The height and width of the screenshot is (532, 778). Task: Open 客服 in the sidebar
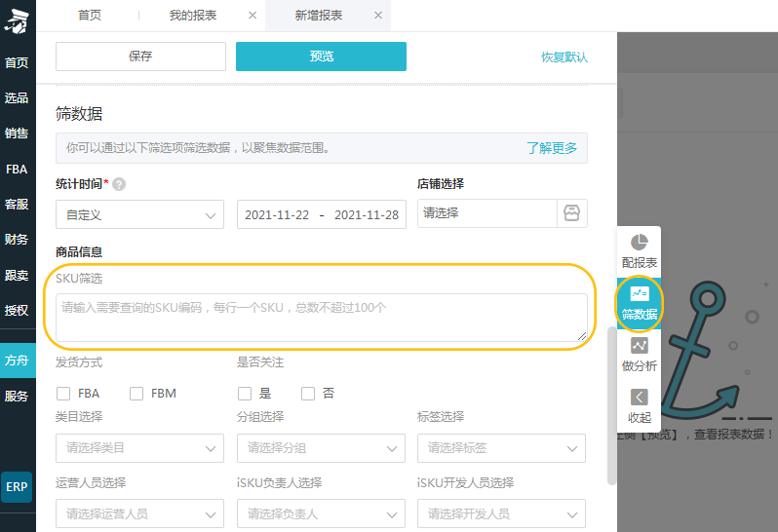pos(17,205)
